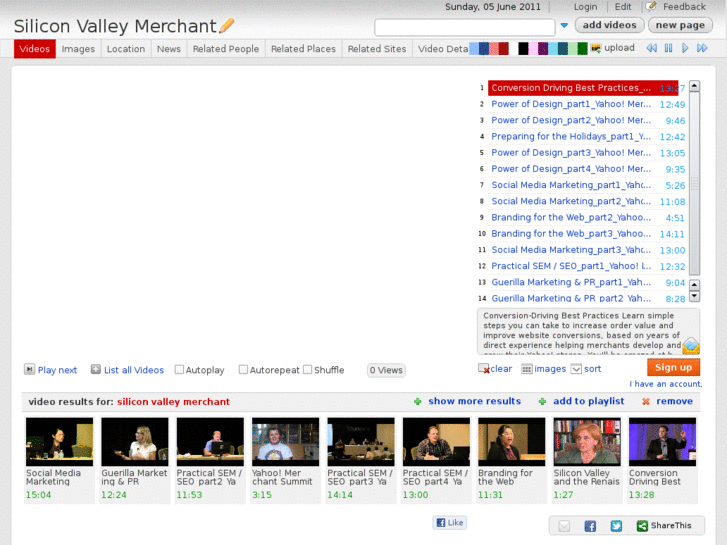This screenshot has width=727, height=545.
Task: Click the mail envelope icon in the description box
Action: pos(691,346)
